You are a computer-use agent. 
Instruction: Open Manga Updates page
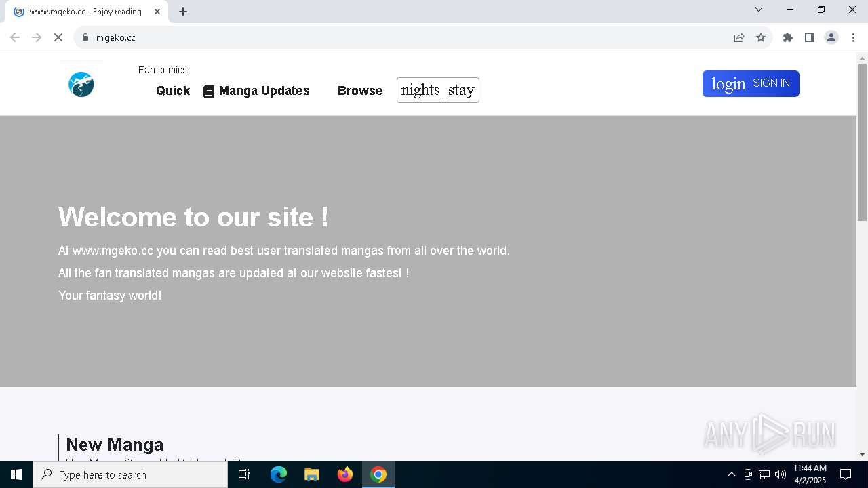click(x=264, y=91)
